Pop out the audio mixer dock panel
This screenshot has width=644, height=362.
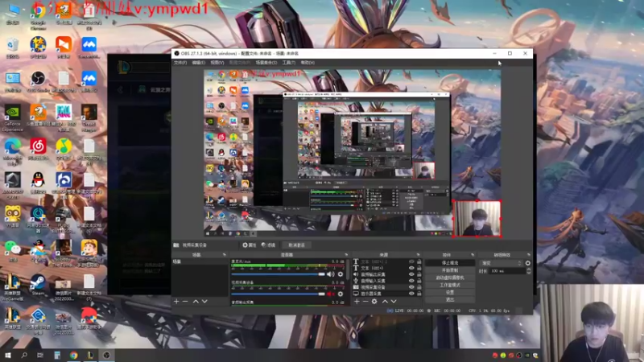346,255
